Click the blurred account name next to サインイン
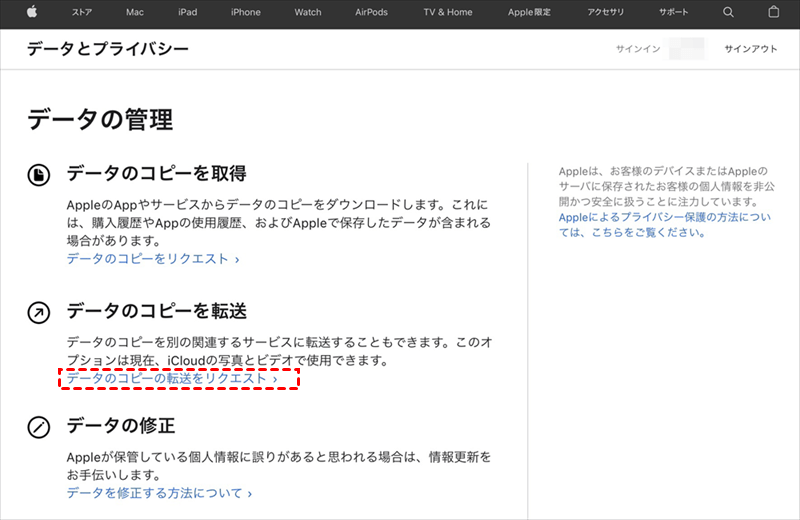This screenshot has height=520, width=800. [686, 49]
